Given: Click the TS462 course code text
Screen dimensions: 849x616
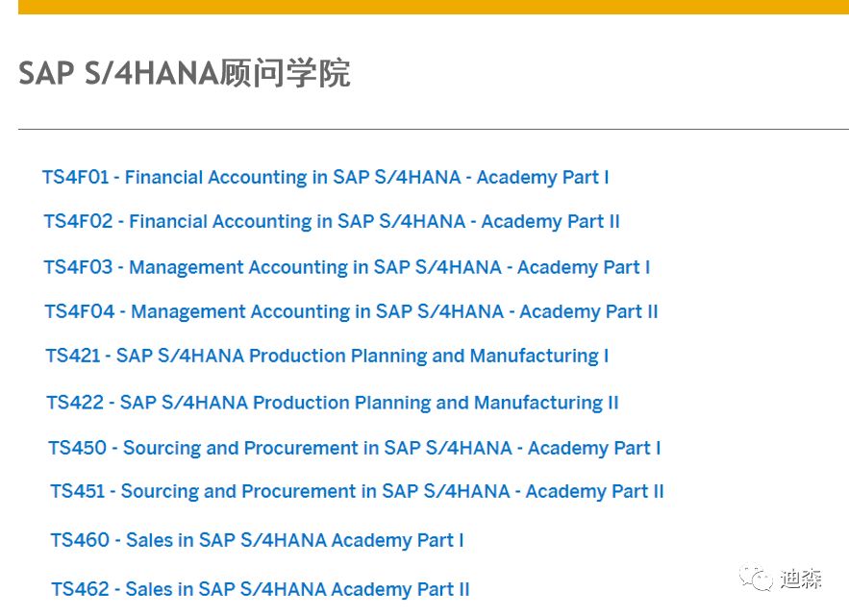Looking at the screenshot, I should pos(81,589).
